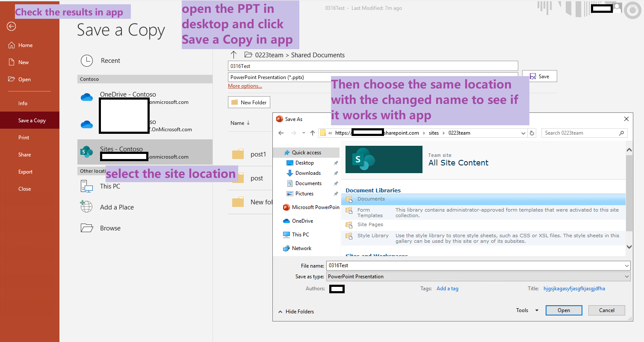644x342 pixels.
Task: Expand address bar history dropdown
Action: coord(524,133)
